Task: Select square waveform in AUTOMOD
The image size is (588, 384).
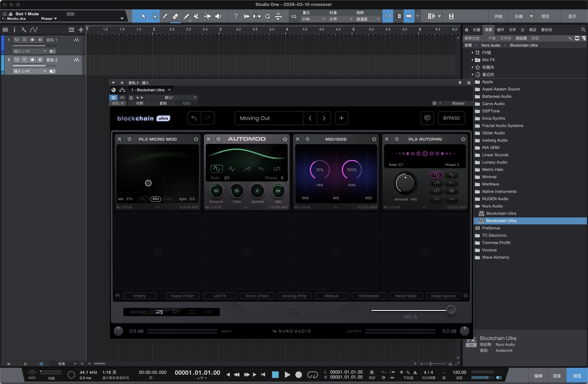Action: [x=277, y=169]
